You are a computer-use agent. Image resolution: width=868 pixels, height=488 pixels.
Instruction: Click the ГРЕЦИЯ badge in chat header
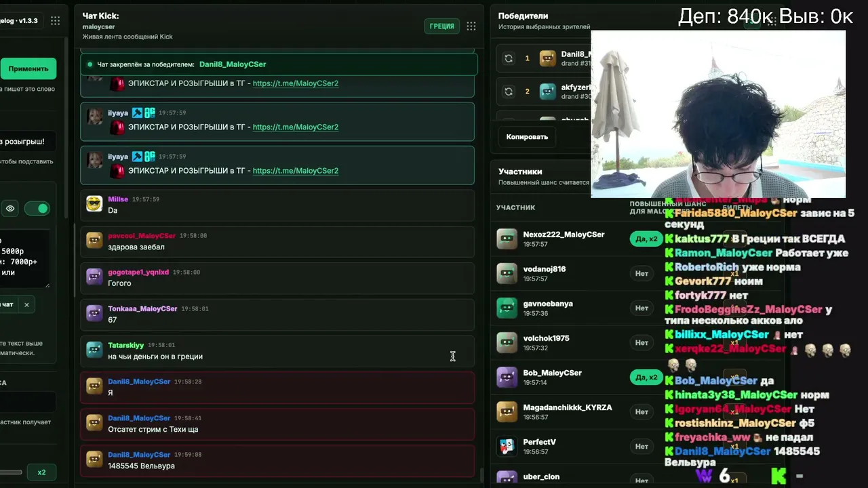(441, 26)
